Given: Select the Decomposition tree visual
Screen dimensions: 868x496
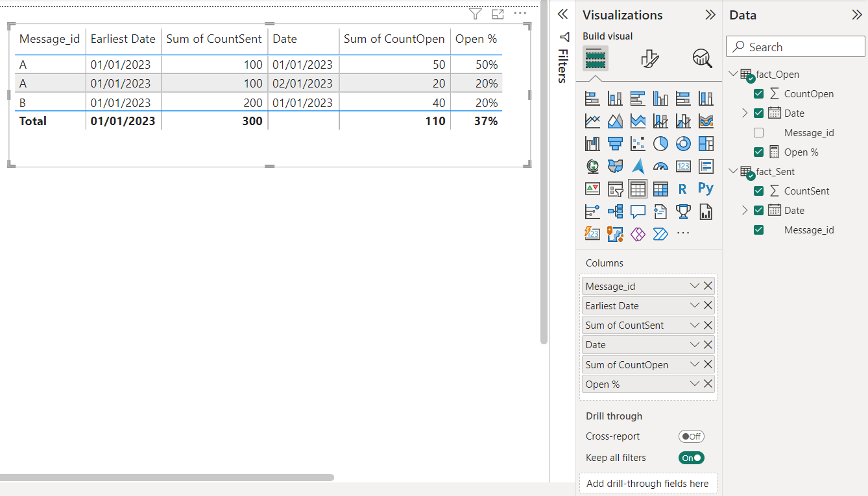Looking at the screenshot, I should tap(615, 211).
